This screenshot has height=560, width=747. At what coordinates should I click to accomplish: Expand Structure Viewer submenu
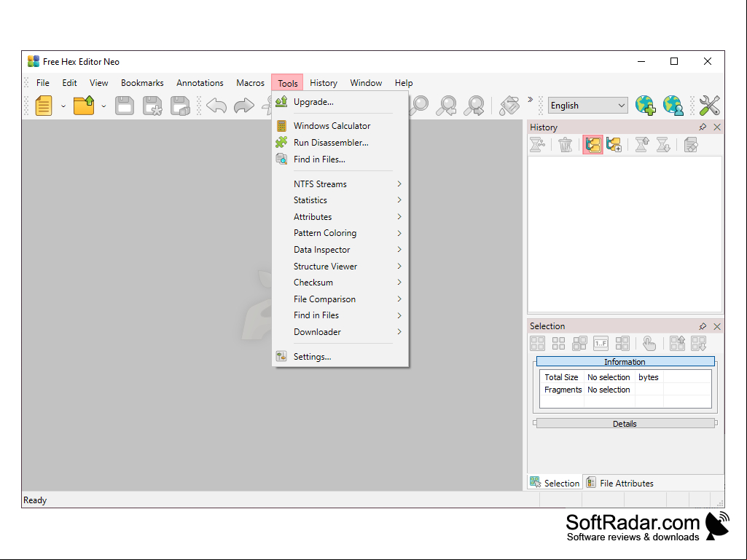pyautogui.click(x=340, y=267)
